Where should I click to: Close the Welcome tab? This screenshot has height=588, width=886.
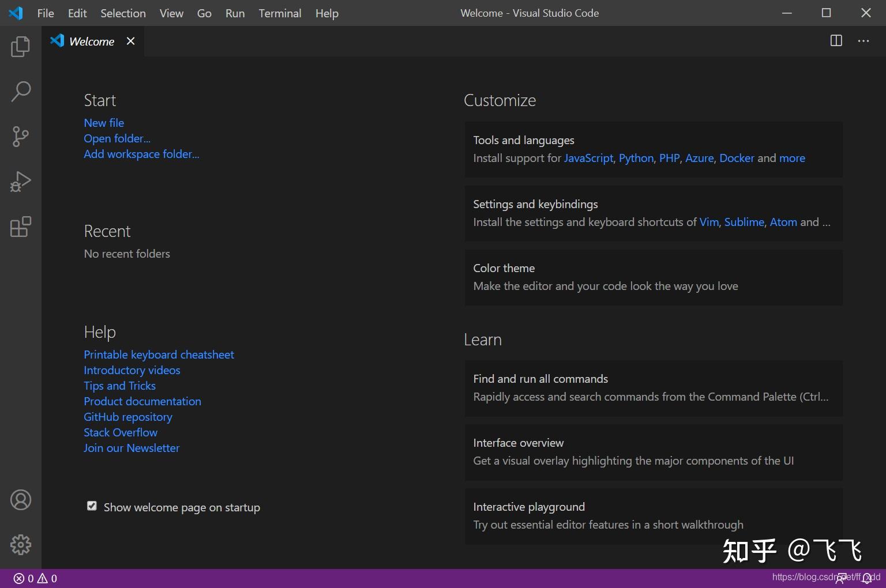click(131, 41)
